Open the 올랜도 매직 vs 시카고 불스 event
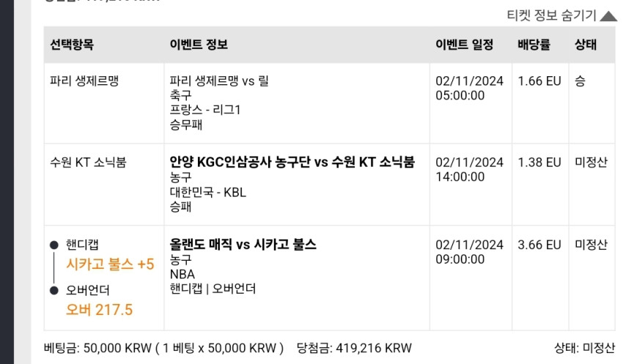Viewport: 623px width, 364px height. tap(243, 244)
